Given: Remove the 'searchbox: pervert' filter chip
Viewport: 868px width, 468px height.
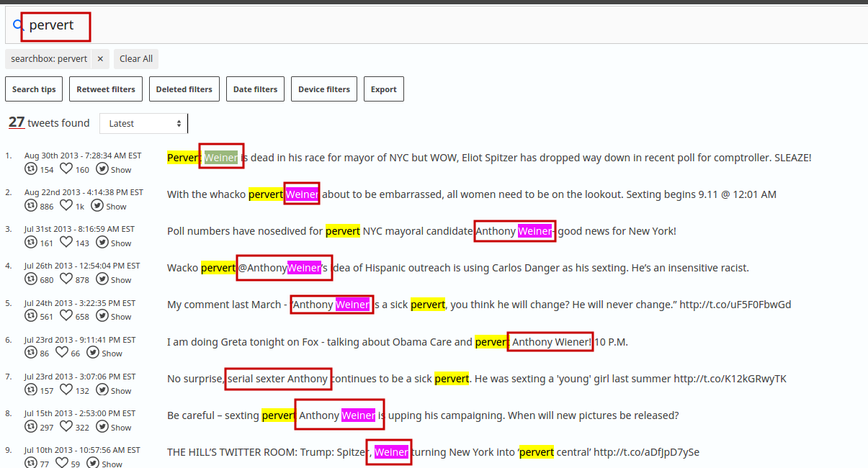Looking at the screenshot, I should (x=100, y=59).
